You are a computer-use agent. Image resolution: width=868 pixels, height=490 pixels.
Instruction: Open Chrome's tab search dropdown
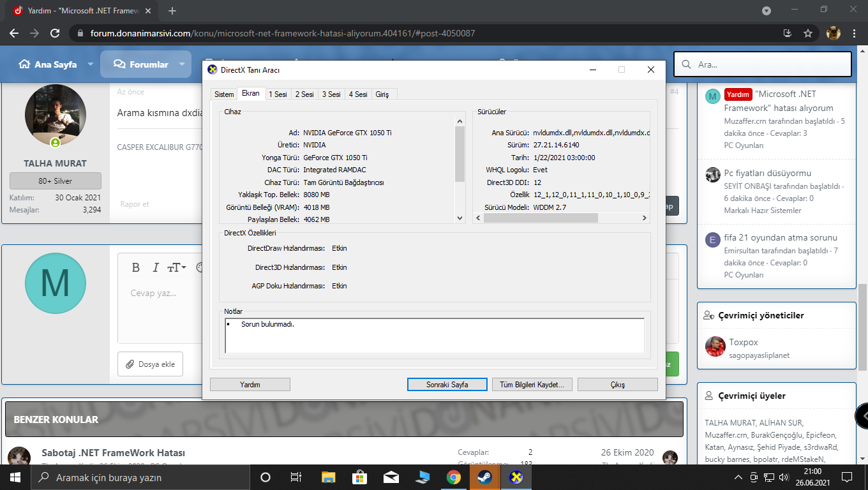767,11
